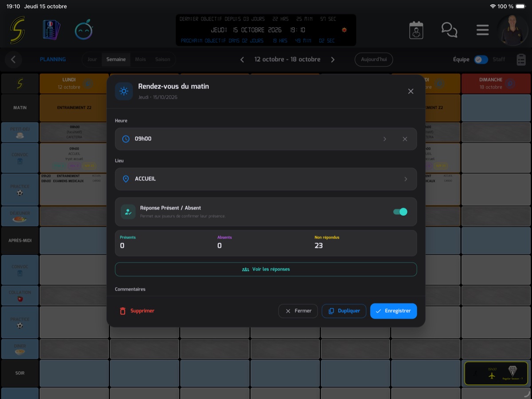Click the clock icon in Heure field
This screenshot has height=399, width=532.
pos(126,139)
